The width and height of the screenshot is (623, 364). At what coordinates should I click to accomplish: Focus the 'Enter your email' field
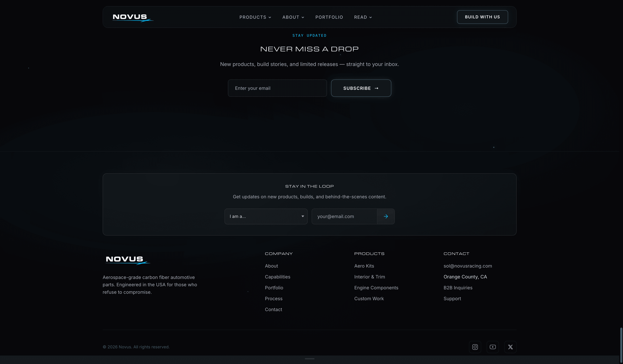(x=277, y=88)
